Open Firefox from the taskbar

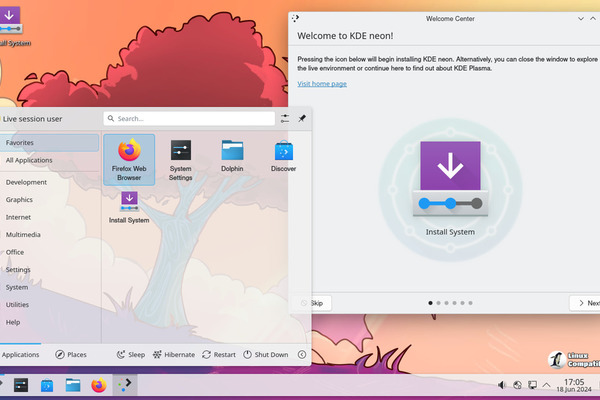coord(98,385)
